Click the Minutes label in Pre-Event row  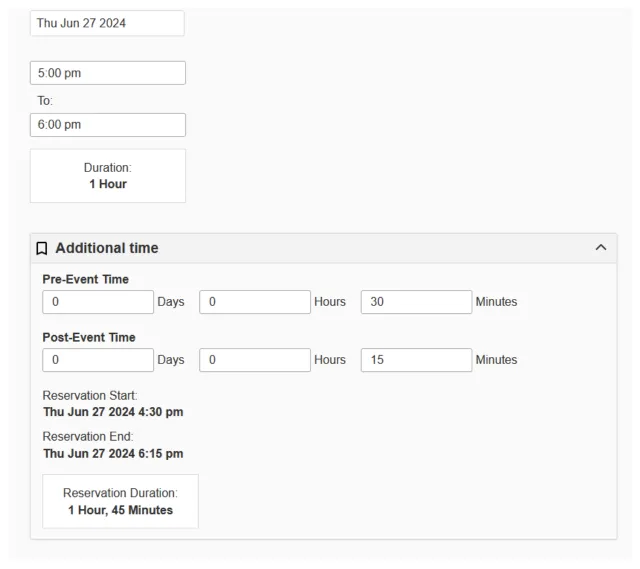(x=496, y=302)
